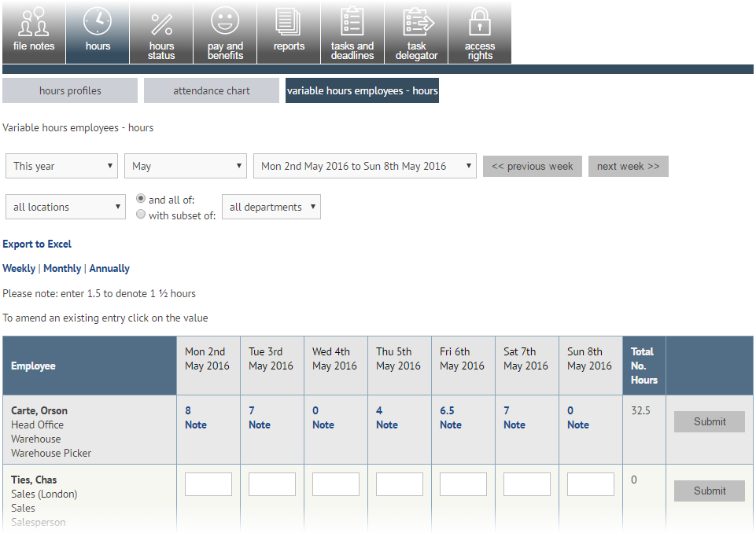
Task: Open Note under Orson's Thursday hours
Action: pyautogui.click(x=387, y=425)
